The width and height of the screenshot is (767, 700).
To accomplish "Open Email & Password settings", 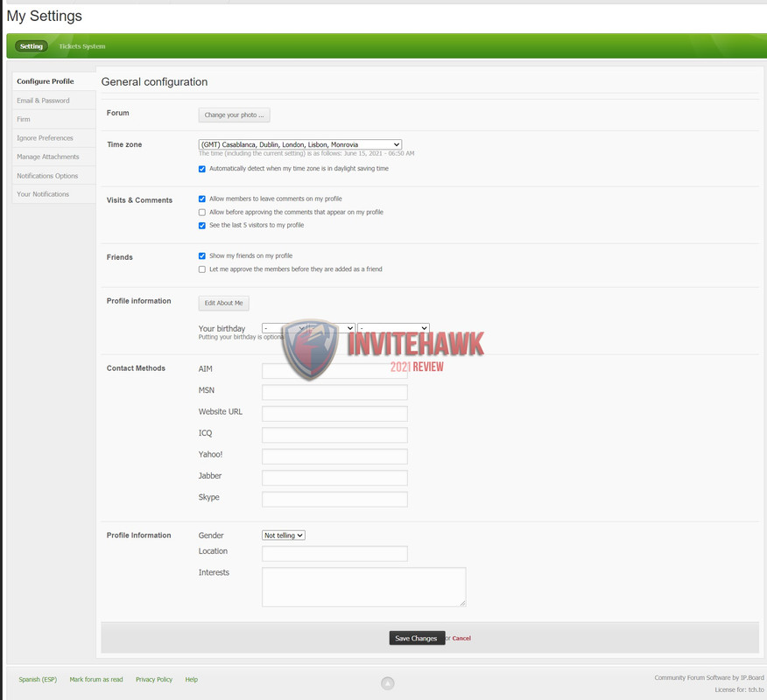I will 53,101.
